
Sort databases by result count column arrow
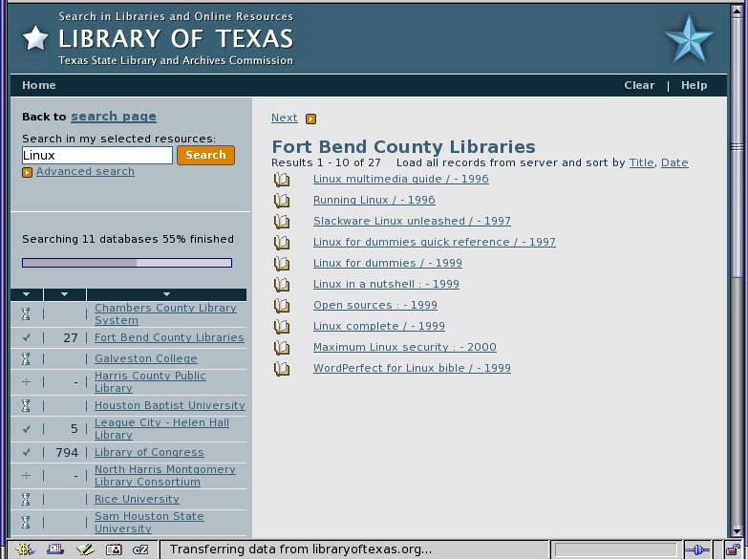(64, 294)
